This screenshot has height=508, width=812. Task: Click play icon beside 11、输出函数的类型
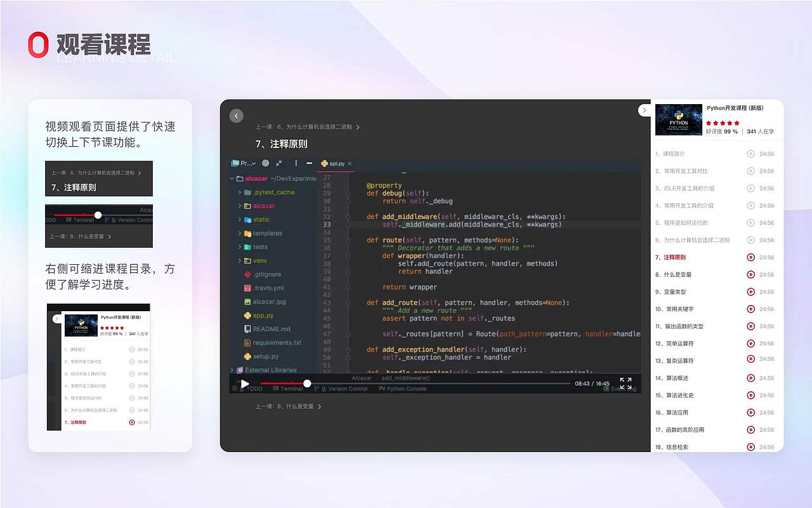click(750, 326)
